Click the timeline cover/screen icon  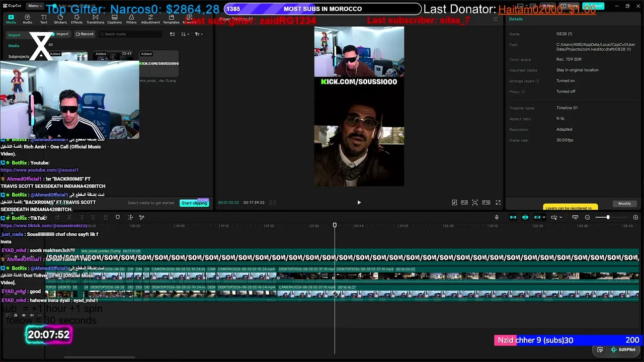click(575, 217)
